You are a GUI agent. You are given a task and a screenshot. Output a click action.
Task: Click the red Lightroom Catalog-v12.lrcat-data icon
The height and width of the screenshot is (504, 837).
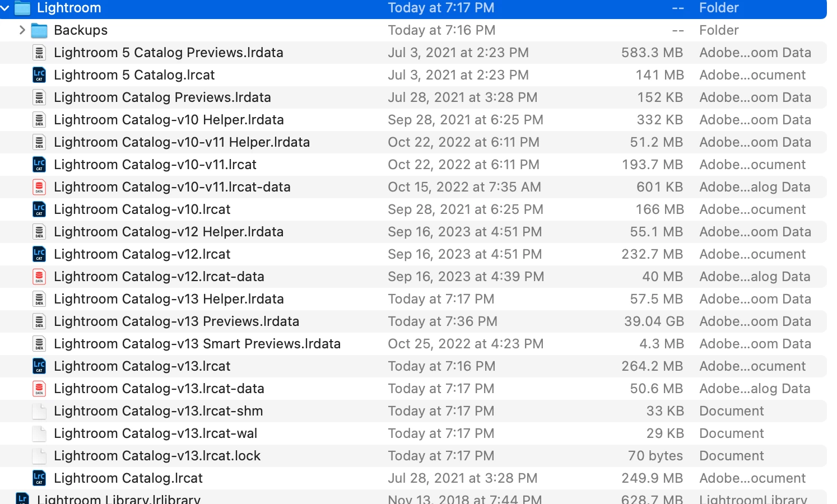(39, 277)
